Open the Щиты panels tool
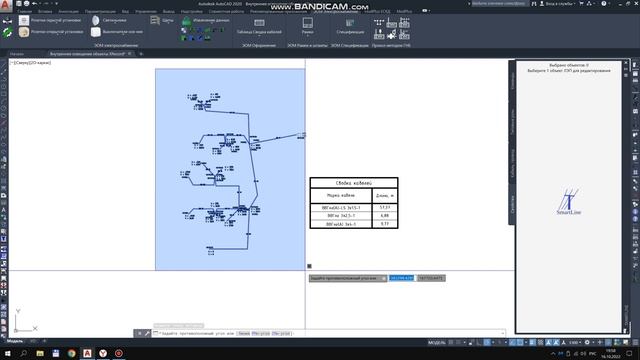This screenshot has width=640, height=360. (162, 20)
